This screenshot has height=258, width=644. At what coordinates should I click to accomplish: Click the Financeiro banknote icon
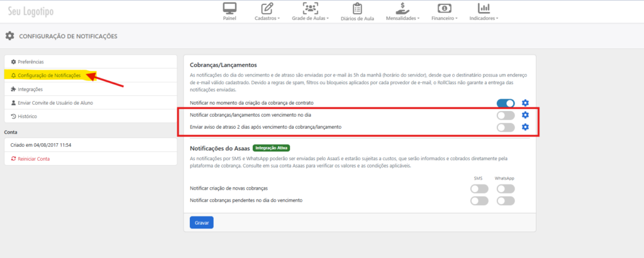point(445,8)
